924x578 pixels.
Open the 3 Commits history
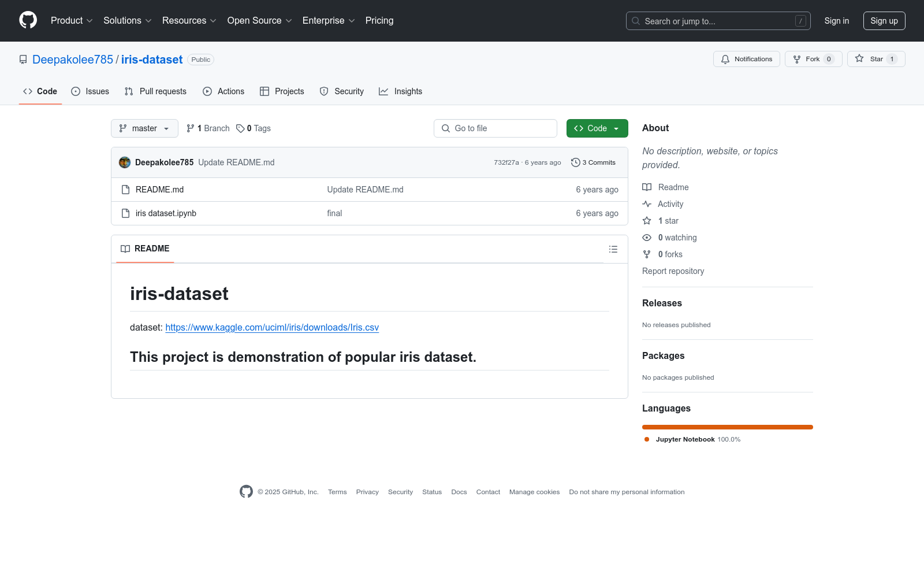pos(593,162)
